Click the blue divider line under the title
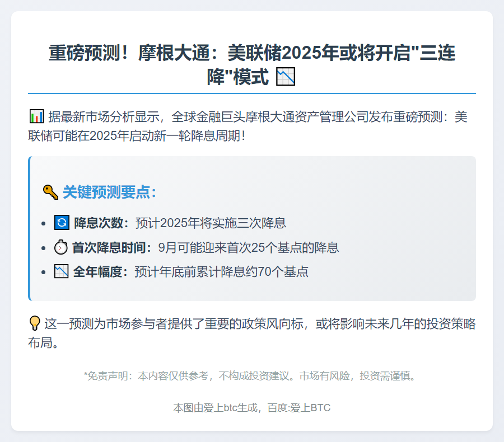The image size is (504, 442). pyautogui.click(x=251, y=93)
